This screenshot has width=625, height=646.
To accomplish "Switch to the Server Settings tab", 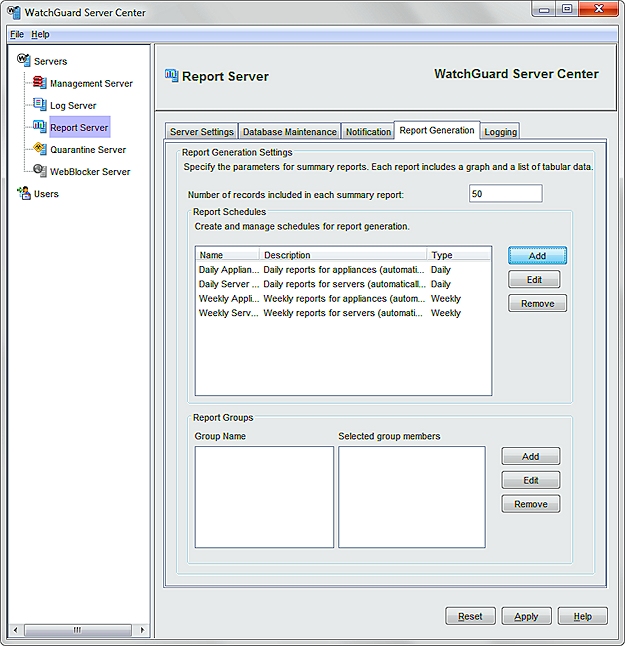I will pyautogui.click(x=201, y=131).
